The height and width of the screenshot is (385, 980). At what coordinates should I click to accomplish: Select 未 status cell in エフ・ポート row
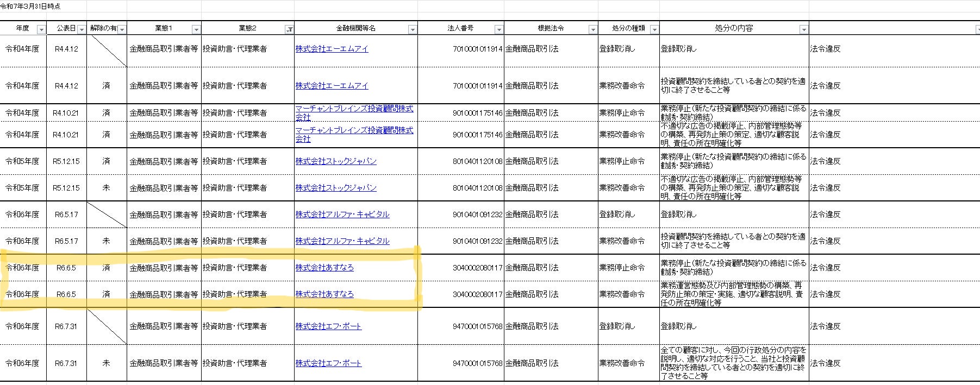coord(107,363)
